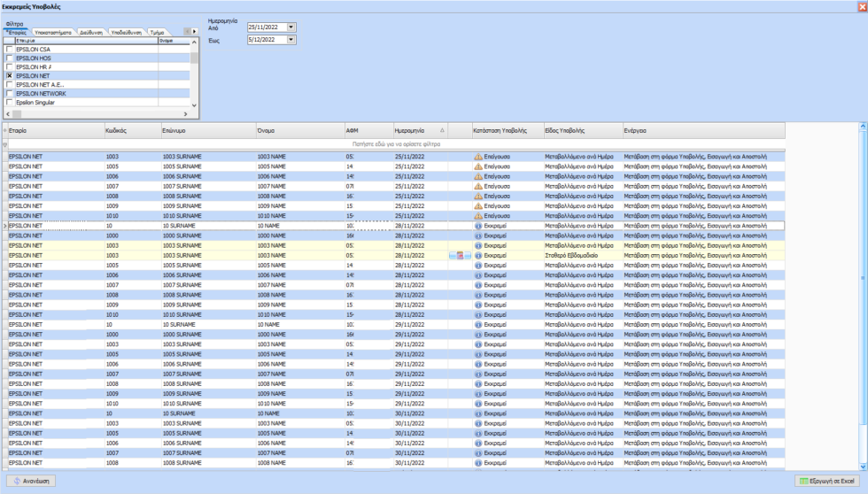The image size is (868, 494).
Task: Uncheck the EPSILON NET company checkbox
Action: (x=10, y=76)
